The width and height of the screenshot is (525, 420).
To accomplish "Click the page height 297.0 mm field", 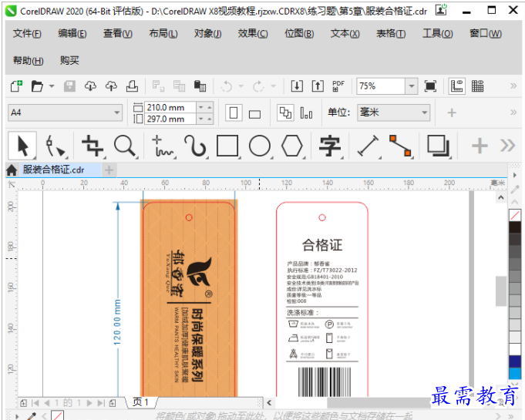I will tap(170, 119).
